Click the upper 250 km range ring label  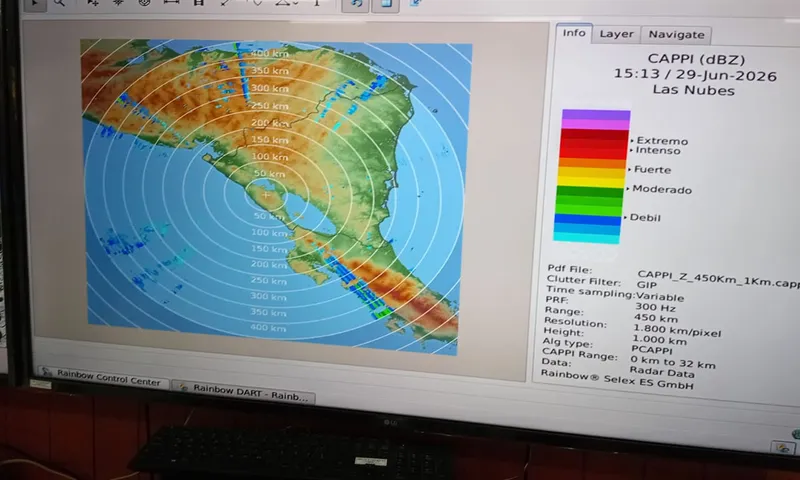point(270,106)
